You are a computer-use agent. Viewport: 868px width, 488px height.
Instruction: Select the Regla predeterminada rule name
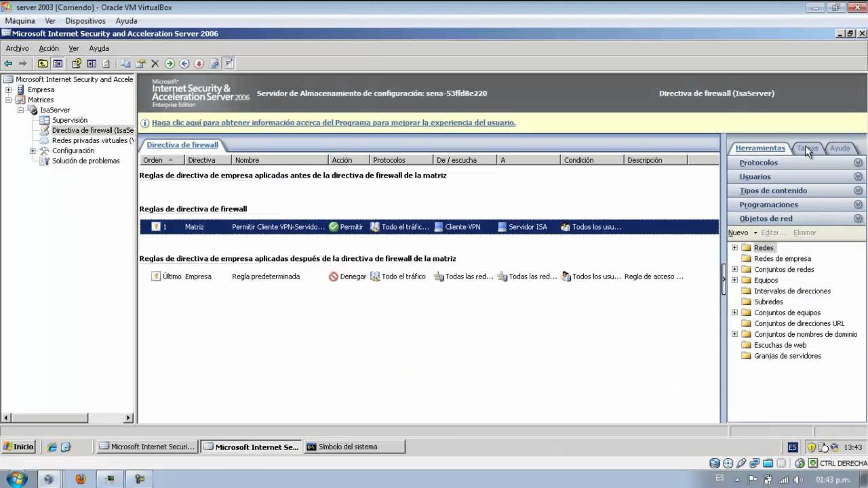coord(266,277)
